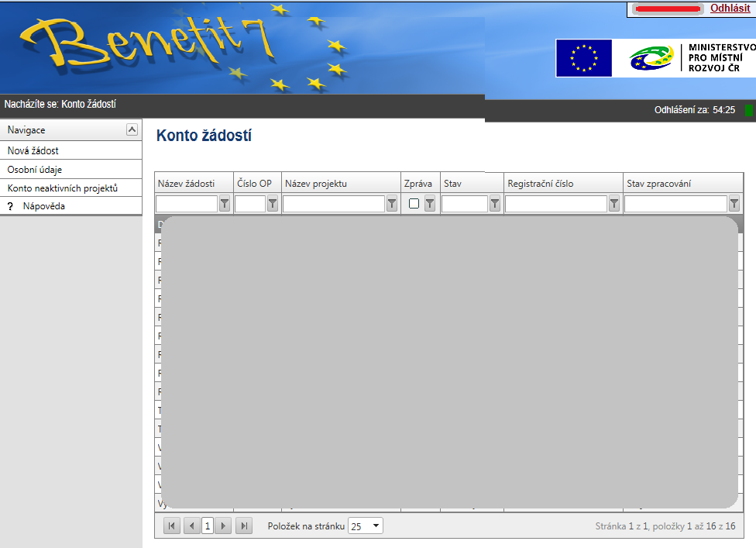
Task: Click the Stránka 1 z 1 pager summary
Action: pyautogui.click(x=665, y=526)
